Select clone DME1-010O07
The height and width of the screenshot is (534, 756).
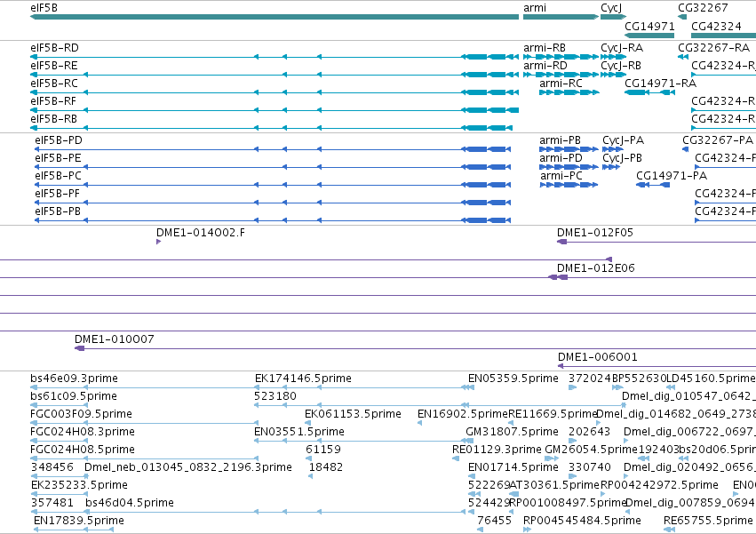[115, 339]
